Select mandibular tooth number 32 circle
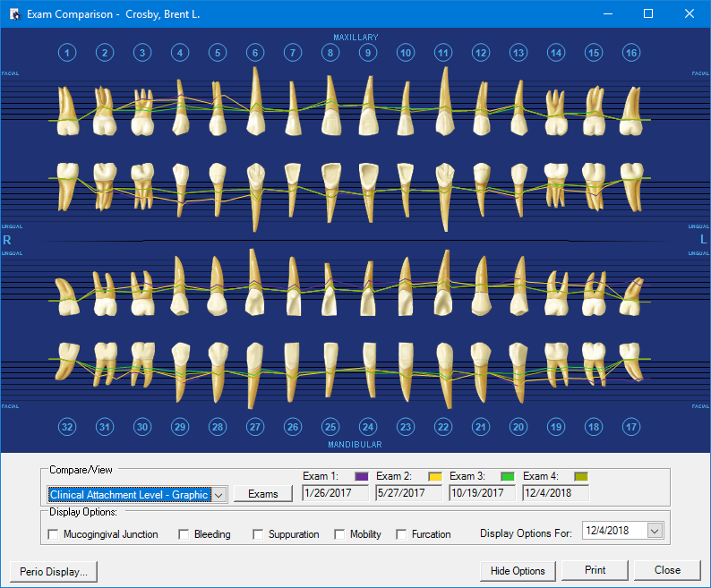The height and width of the screenshot is (588, 711). [67, 427]
